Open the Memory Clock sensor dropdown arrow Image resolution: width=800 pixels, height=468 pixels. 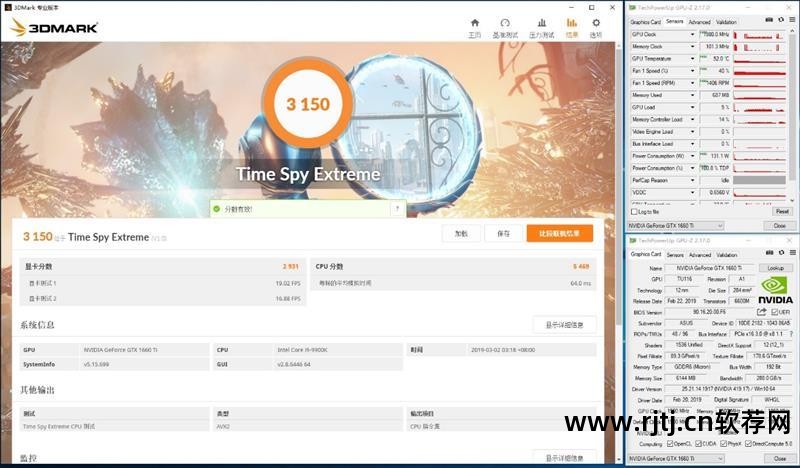[692, 46]
